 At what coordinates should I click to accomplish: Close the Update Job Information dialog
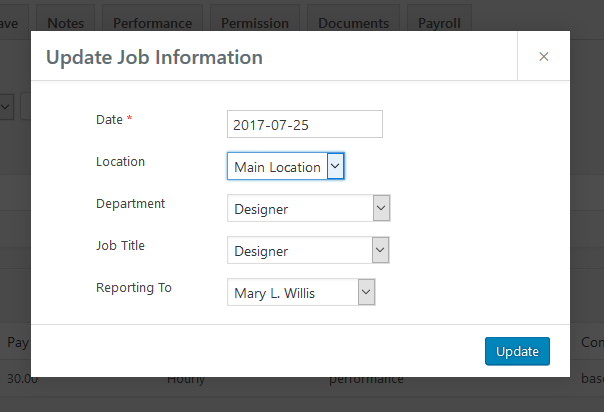[544, 57]
